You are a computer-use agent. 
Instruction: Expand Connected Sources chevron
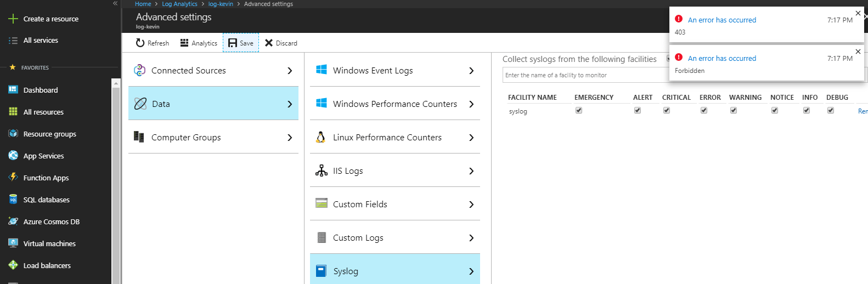click(x=290, y=71)
